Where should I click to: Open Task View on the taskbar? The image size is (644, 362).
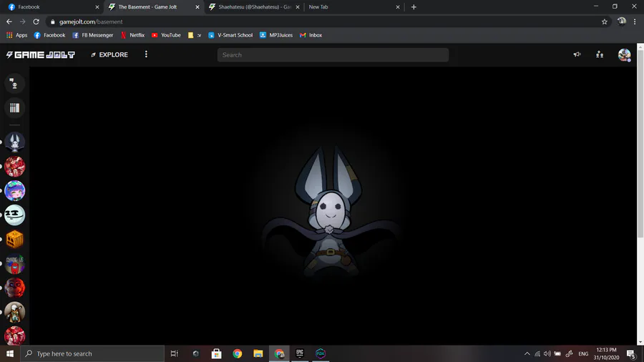pyautogui.click(x=175, y=353)
